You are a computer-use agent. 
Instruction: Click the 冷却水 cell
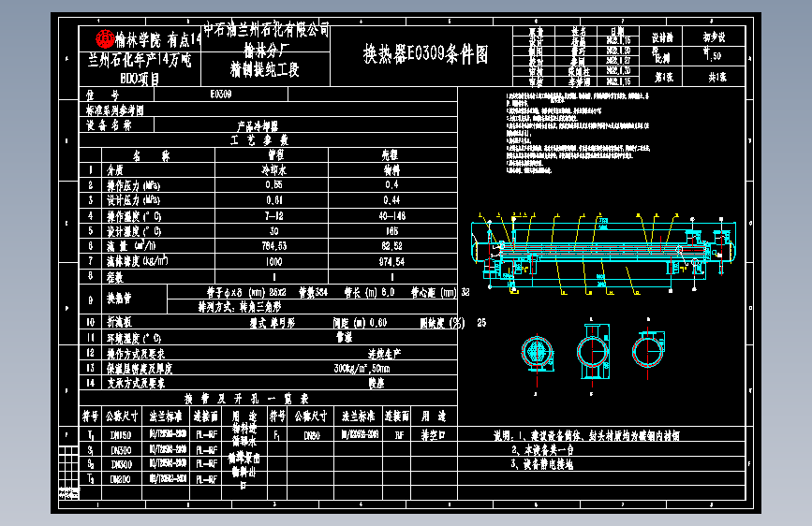(274, 169)
